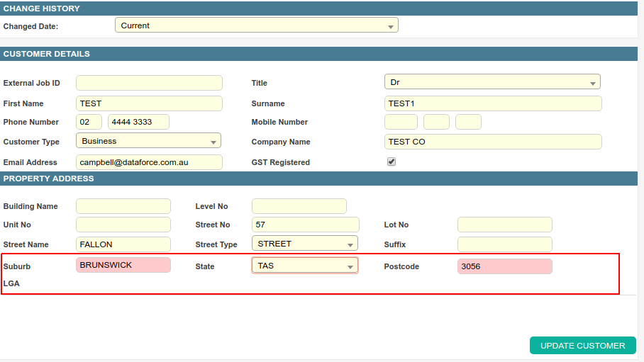Edit the phone number 4444 3333 field

138,122
